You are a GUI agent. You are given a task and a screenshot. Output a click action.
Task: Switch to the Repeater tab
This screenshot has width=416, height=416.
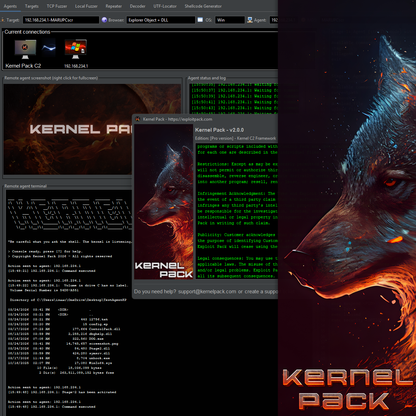click(114, 6)
